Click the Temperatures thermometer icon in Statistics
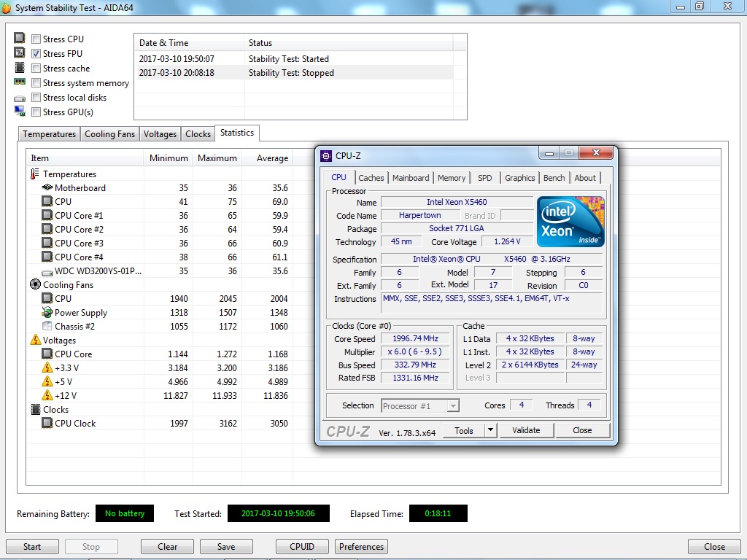The width and height of the screenshot is (747, 560). pyautogui.click(x=35, y=174)
